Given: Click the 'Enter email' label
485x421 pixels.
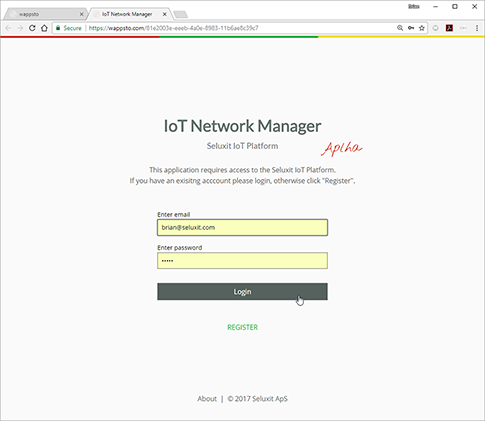Looking at the screenshot, I should tap(174, 214).
